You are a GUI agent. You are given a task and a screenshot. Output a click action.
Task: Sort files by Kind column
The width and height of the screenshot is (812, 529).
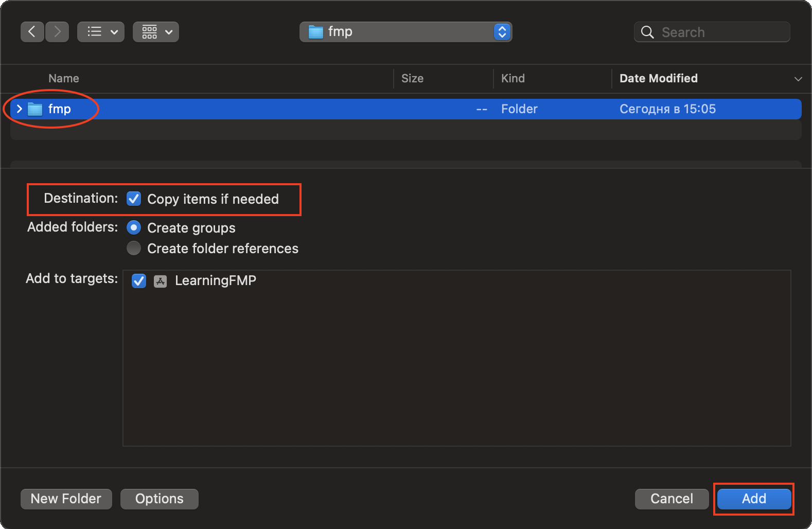[x=513, y=78]
